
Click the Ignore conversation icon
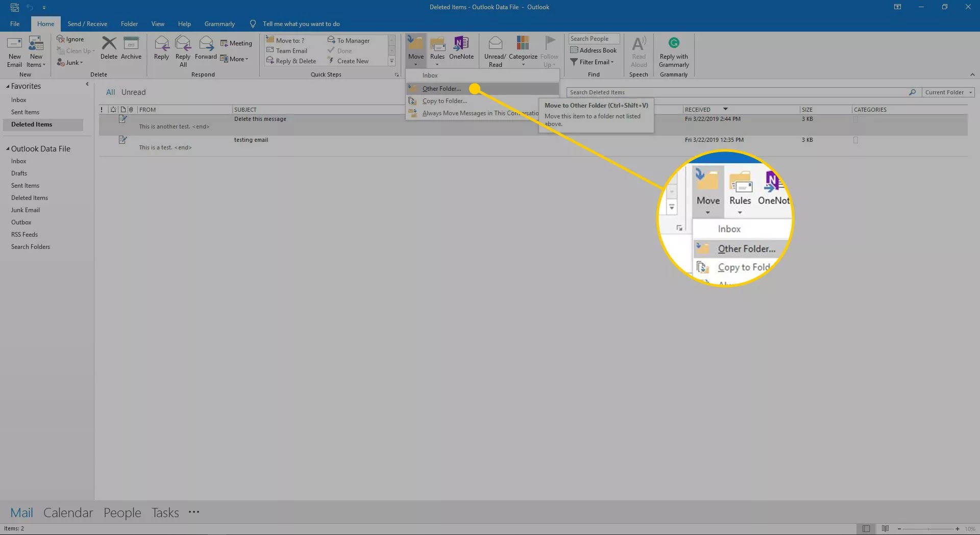tap(60, 39)
